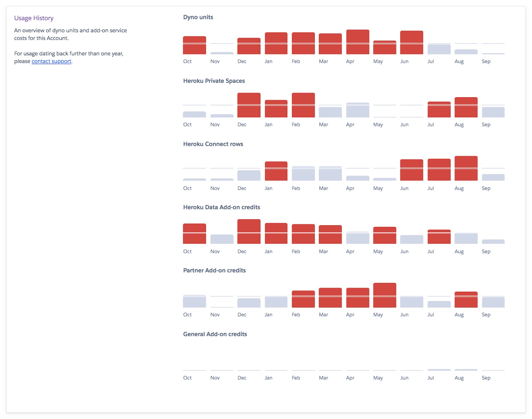Select the February bar in Heroku Private Spaces
The image size is (532, 419).
303,105
